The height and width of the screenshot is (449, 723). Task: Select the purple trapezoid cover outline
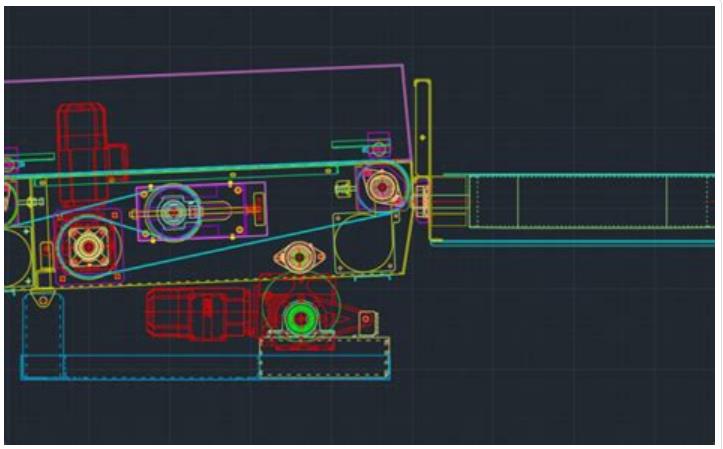coord(200,73)
